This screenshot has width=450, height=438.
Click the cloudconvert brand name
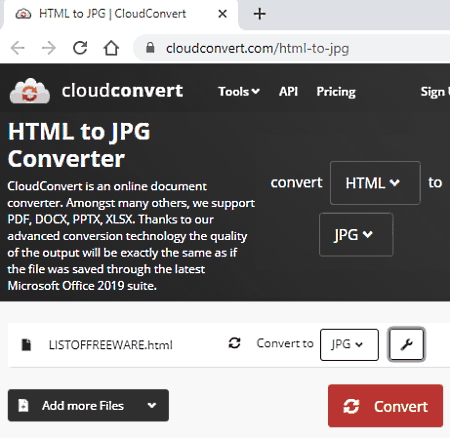pyautogui.click(x=122, y=91)
